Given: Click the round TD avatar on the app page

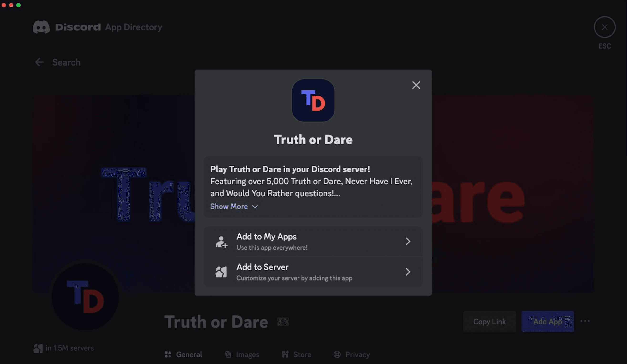Looking at the screenshot, I should tap(85, 297).
